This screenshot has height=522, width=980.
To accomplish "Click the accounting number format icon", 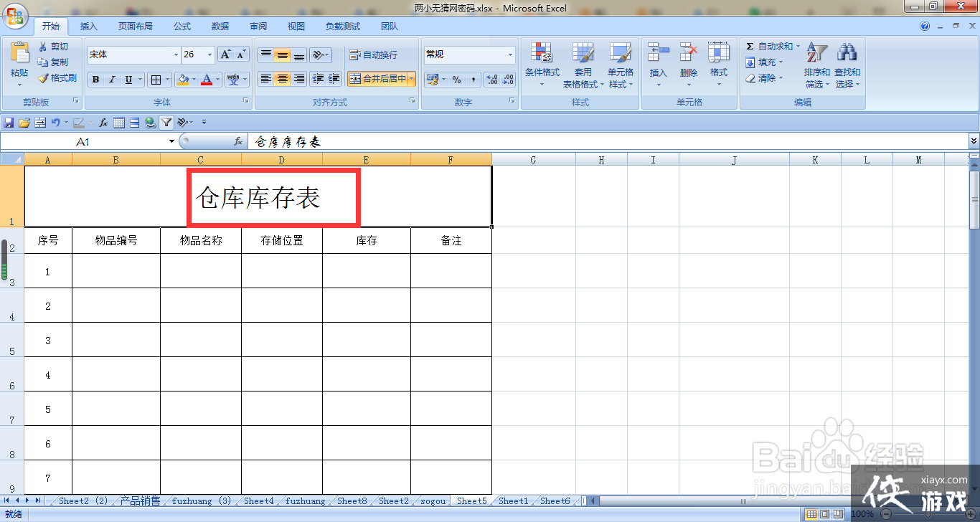I will pyautogui.click(x=432, y=80).
